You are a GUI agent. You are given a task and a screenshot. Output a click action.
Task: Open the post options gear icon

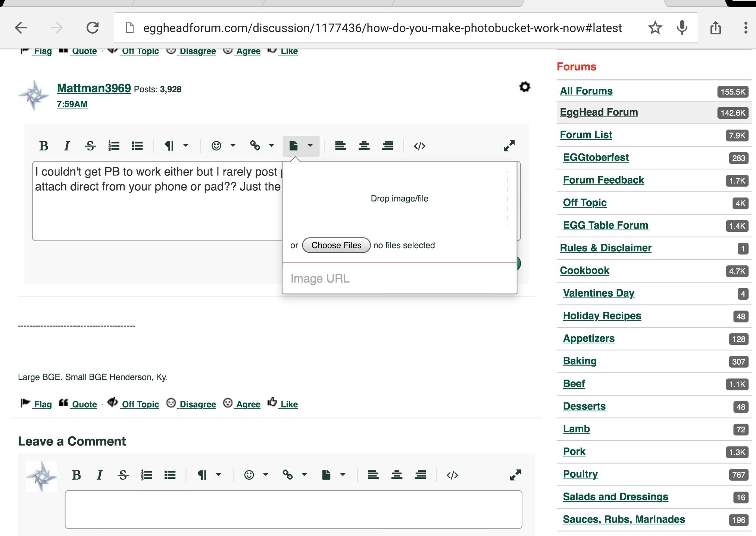[x=525, y=87]
